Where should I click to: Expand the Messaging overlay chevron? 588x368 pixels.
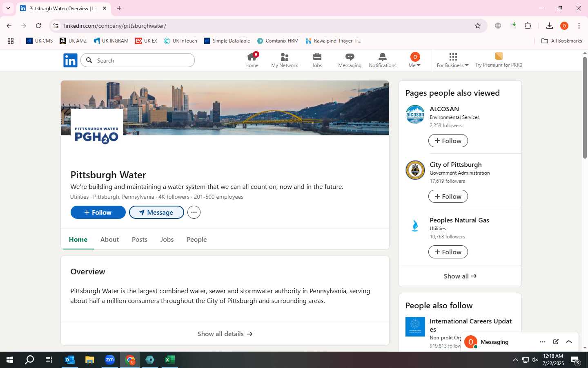(569, 342)
